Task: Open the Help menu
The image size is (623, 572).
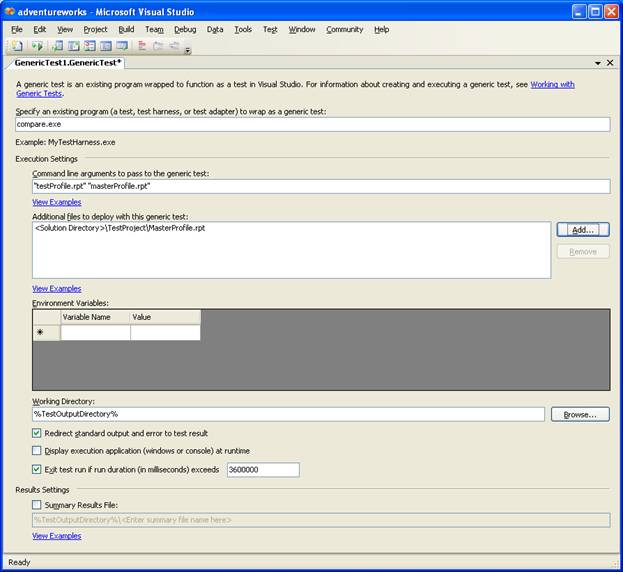Action: (x=381, y=29)
